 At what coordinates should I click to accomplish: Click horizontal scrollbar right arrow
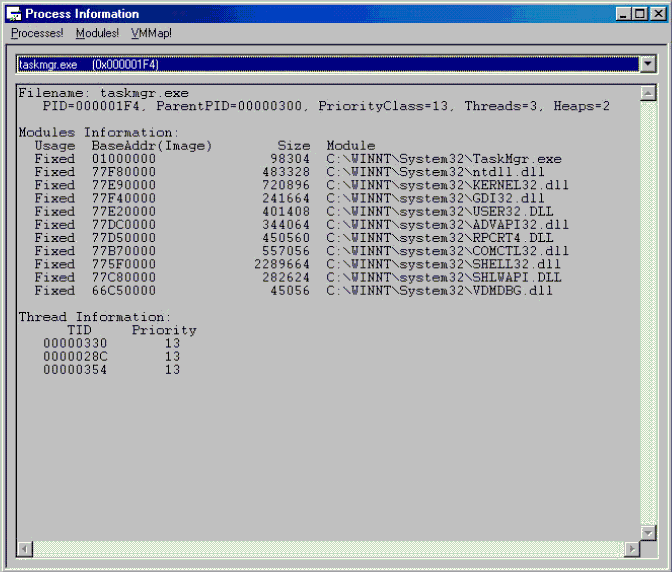pyautogui.click(x=632, y=549)
